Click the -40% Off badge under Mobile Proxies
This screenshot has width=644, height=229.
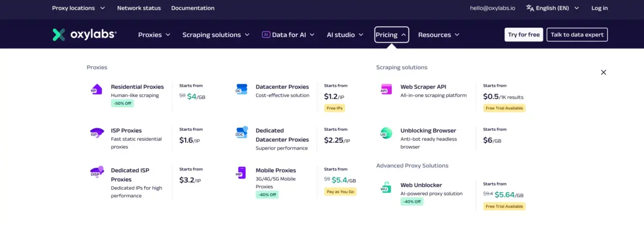pyautogui.click(x=267, y=195)
